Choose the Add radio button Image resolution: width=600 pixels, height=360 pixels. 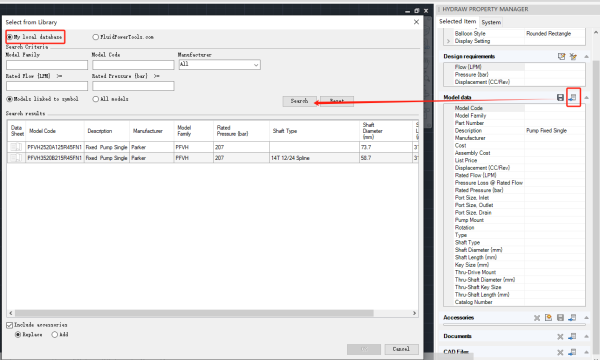click(x=55, y=335)
